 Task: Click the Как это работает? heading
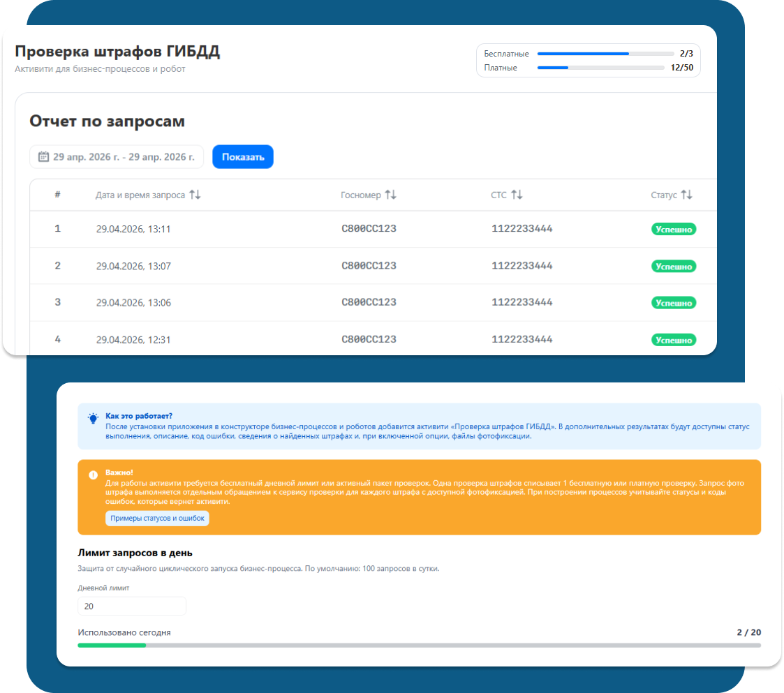(139, 416)
